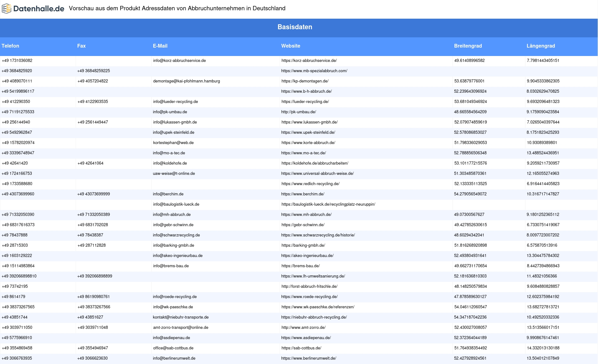
Task: Select latitude value 49.61408996582
Action: pos(469,61)
